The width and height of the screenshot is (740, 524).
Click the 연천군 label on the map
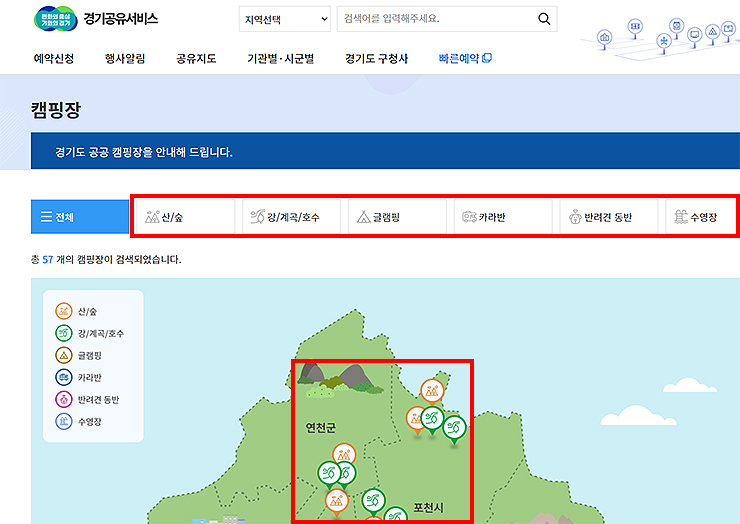click(320, 428)
